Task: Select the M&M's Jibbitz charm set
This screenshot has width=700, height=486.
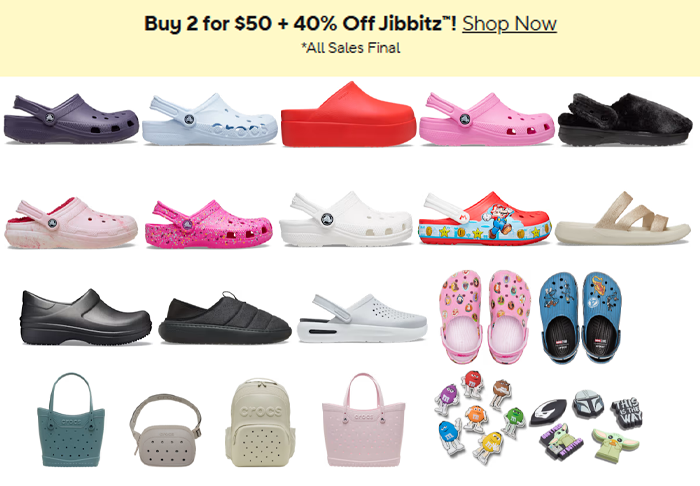Action: pos(480,417)
